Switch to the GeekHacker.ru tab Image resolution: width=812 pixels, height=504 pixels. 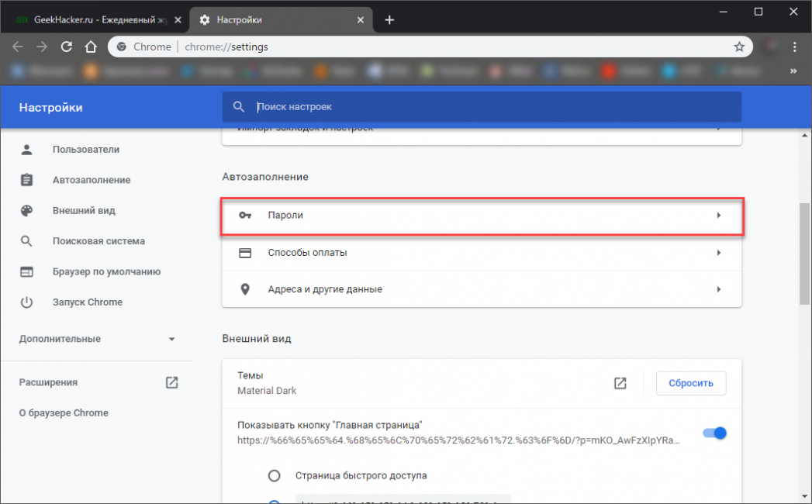point(97,19)
